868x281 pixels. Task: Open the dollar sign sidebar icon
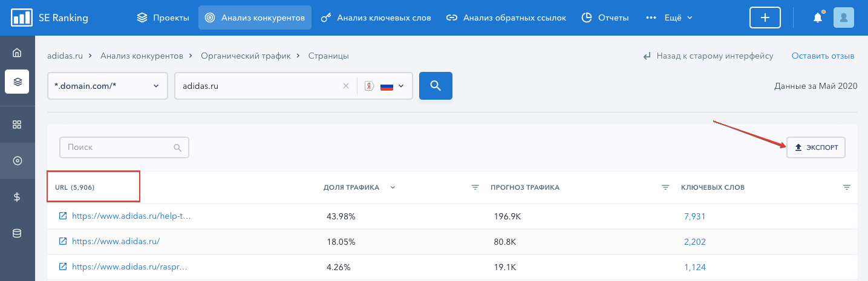(17, 197)
